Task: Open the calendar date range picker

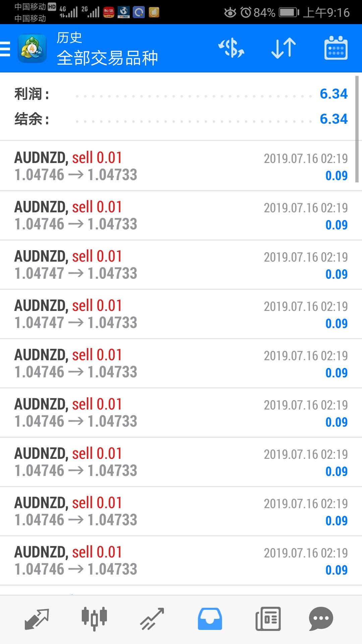Action: click(336, 48)
